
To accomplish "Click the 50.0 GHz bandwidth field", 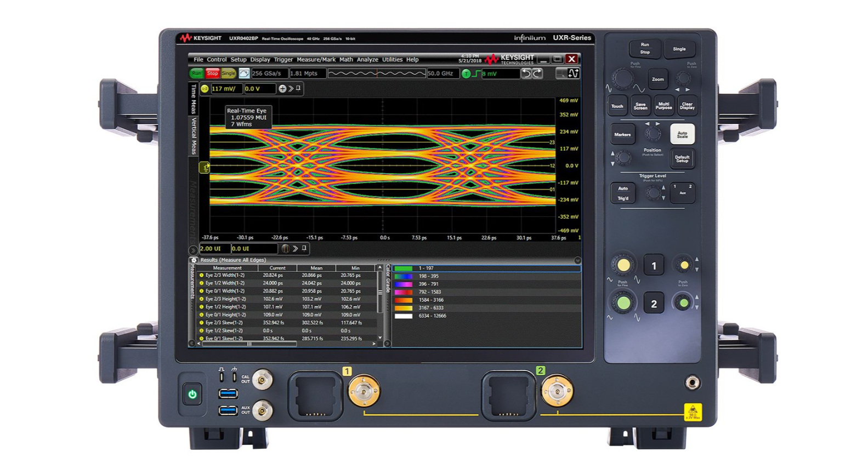I will [443, 73].
